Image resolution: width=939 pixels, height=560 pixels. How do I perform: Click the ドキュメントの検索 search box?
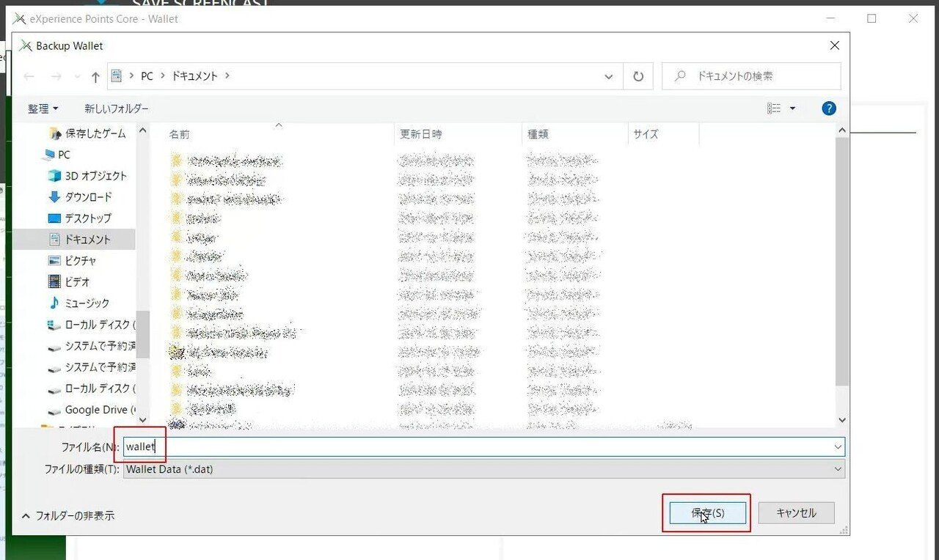[751, 76]
